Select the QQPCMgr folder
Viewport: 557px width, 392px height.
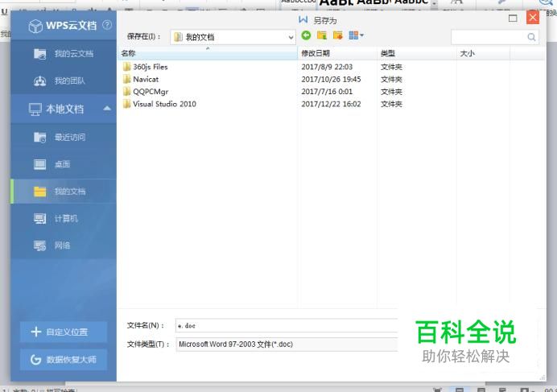151,92
